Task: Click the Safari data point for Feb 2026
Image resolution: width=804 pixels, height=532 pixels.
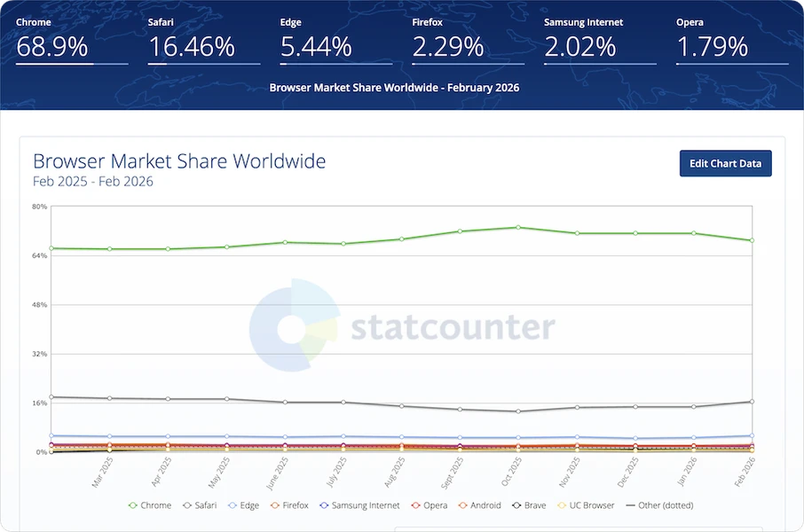Action: click(x=752, y=402)
